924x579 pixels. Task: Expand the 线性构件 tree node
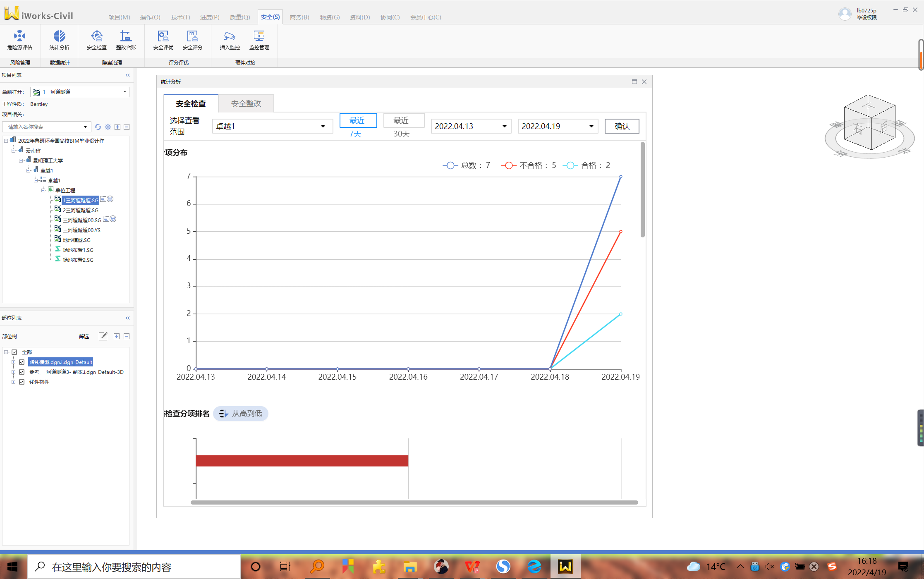tap(14, 382)
